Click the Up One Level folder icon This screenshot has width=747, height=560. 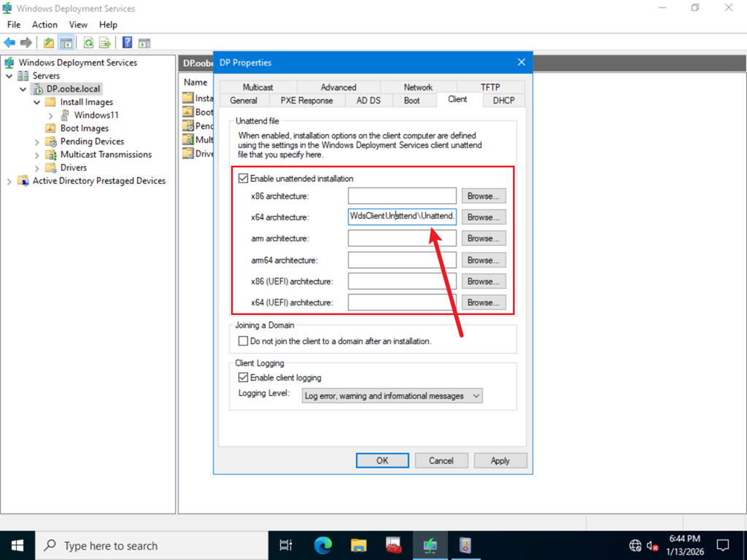point(49,43)
